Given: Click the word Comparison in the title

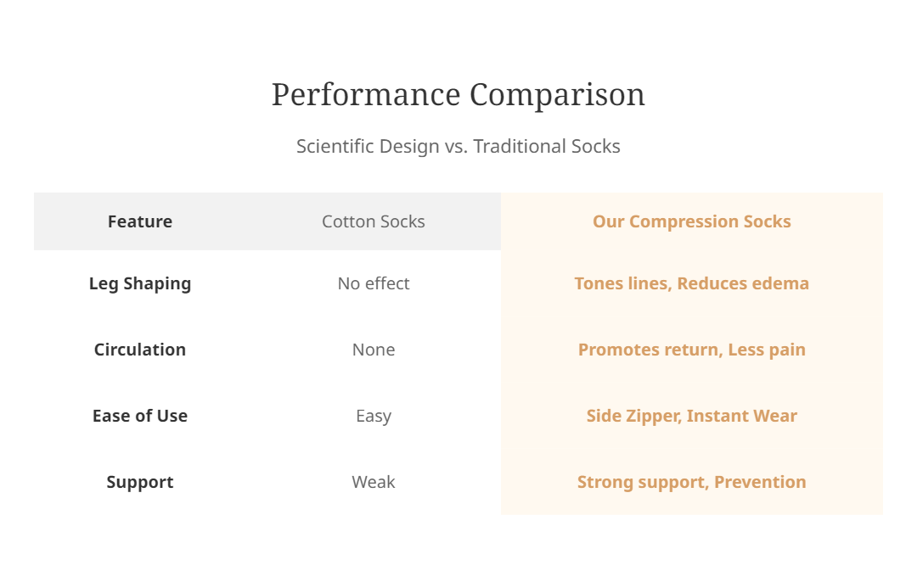Looking at the screenshot, I should tap(557, 95).
